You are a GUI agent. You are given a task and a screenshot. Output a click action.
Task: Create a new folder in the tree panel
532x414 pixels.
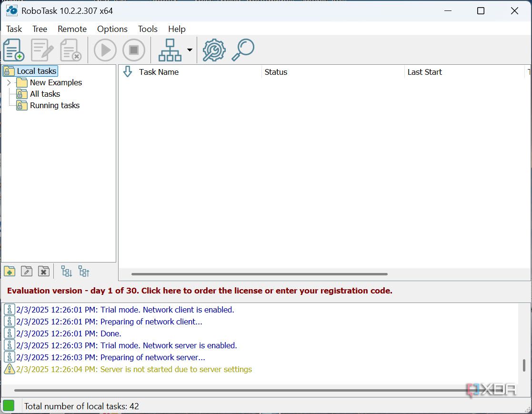click(9, 271)
